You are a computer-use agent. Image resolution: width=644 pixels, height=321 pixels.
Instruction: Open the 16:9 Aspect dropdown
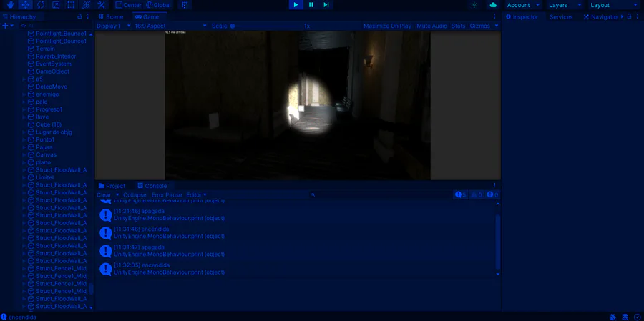tap(170, 26)
